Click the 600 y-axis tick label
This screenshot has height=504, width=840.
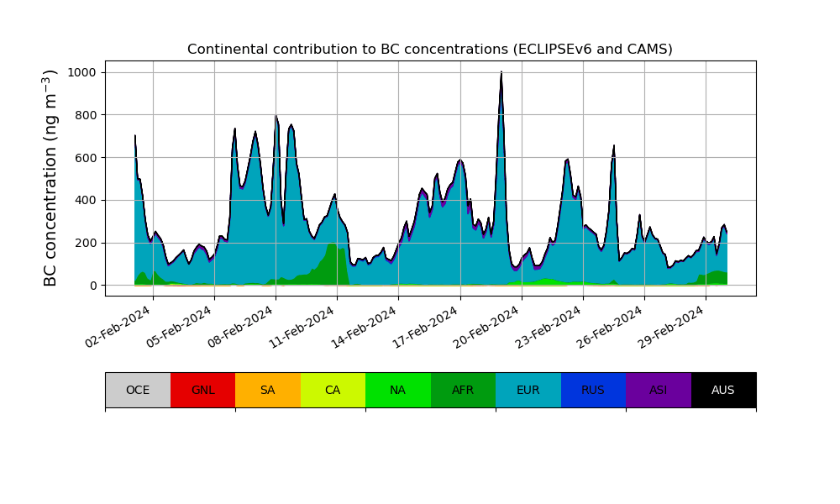pos(86,157)
